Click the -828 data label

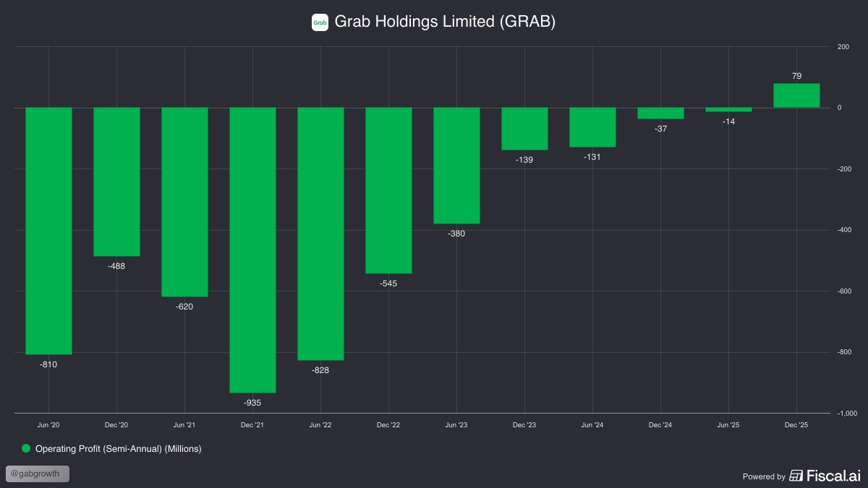pyautogui.click(x=320, y=370)
